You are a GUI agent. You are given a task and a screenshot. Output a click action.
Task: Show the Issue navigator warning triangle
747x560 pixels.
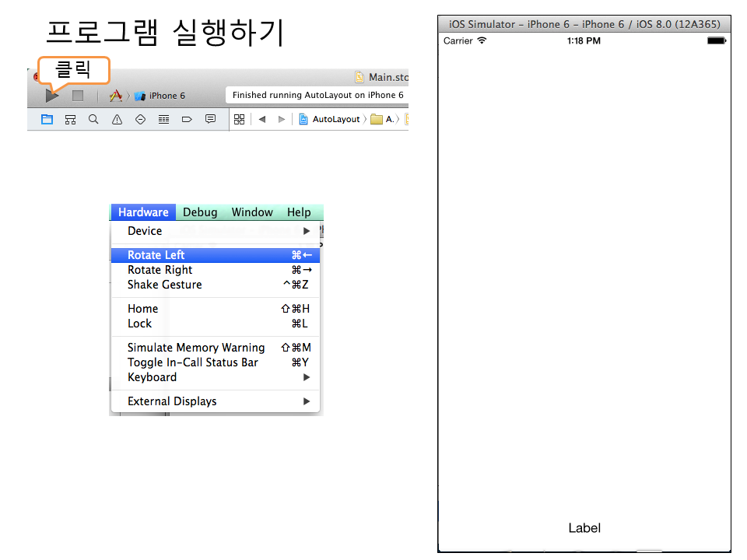click(117, 119)
